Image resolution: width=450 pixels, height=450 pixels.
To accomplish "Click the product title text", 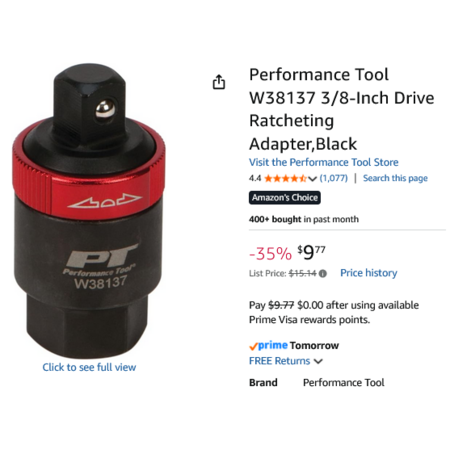I will pyautogui.click(x=341, y=109).
